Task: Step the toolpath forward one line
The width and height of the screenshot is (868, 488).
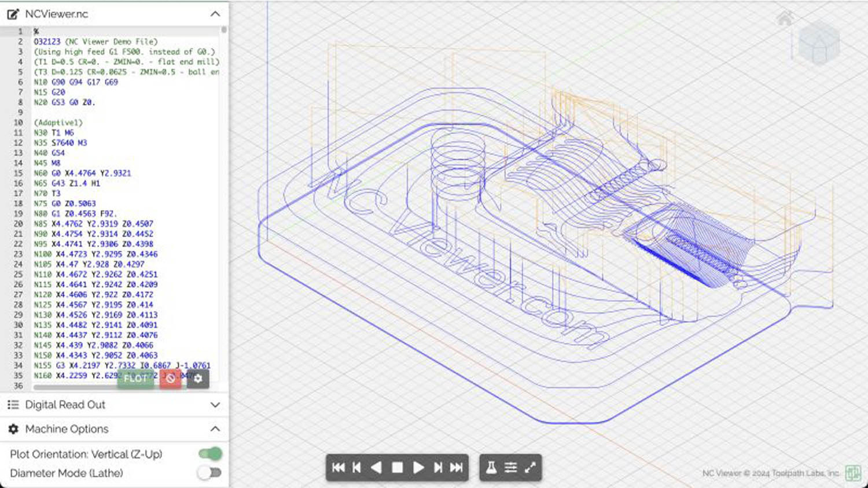Action: click(437, 468)
